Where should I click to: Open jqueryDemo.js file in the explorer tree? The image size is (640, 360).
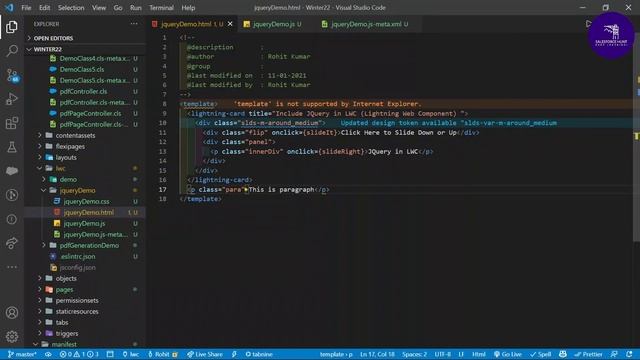click(85, 223)
